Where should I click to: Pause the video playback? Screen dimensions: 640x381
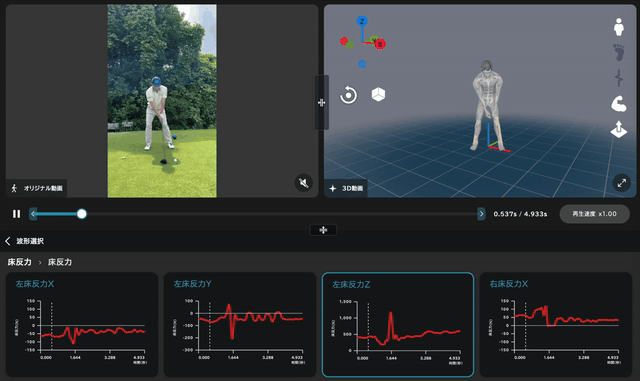[x=16, y=214]
